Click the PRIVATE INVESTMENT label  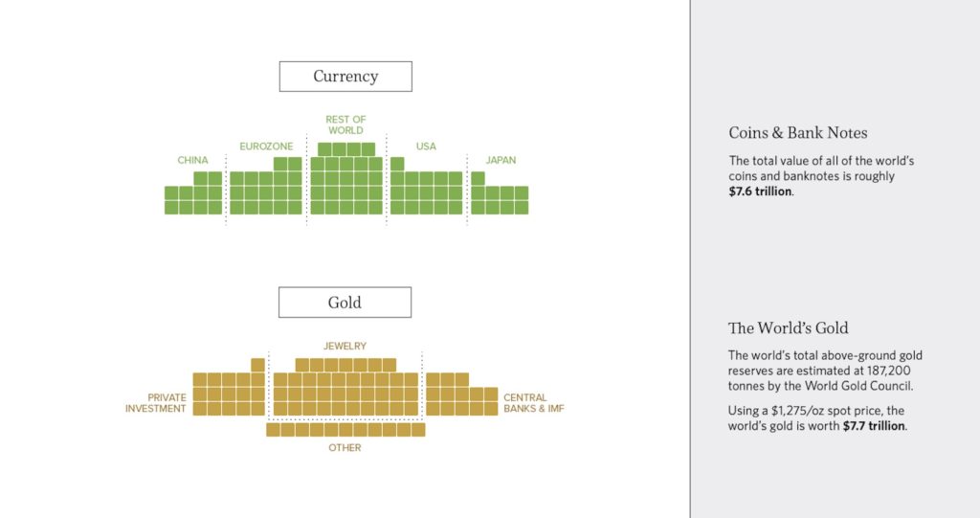(x=155, y=403)
